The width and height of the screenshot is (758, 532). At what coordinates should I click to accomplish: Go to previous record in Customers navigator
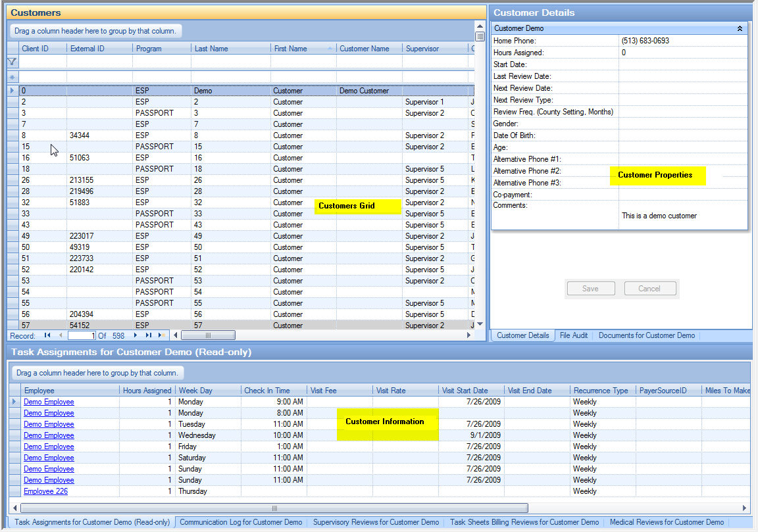[x=61, y=335]
